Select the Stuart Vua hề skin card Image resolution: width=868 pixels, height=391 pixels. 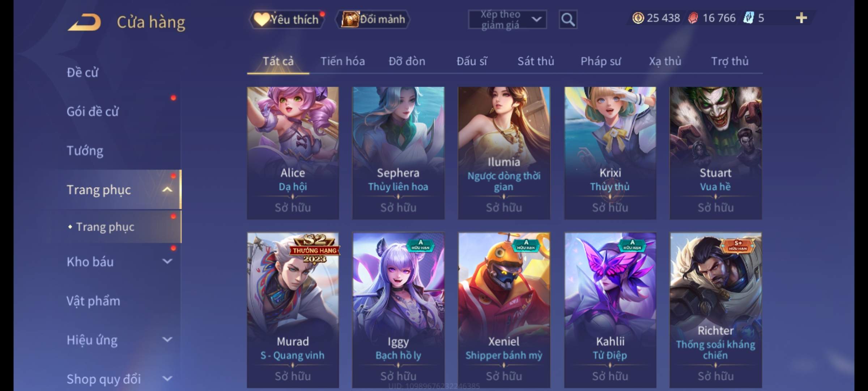click(x=715, y=153)
